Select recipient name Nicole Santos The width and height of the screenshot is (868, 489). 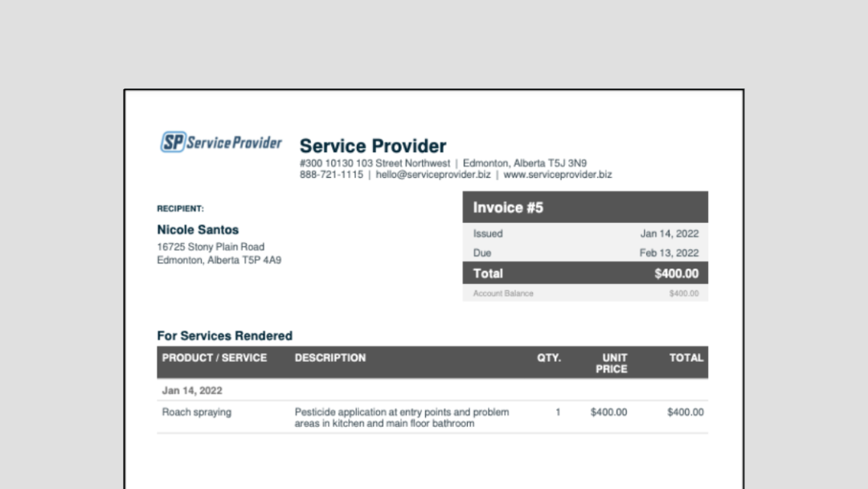[198, 229]
